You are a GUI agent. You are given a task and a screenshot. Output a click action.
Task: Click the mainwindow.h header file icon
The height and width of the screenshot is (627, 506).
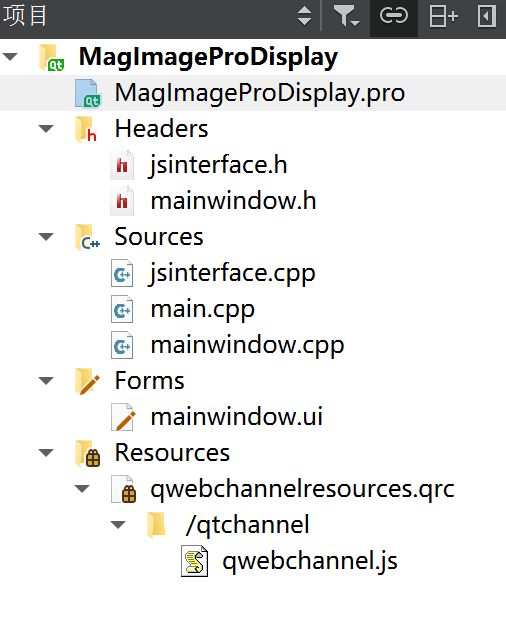tap(122, 201)
